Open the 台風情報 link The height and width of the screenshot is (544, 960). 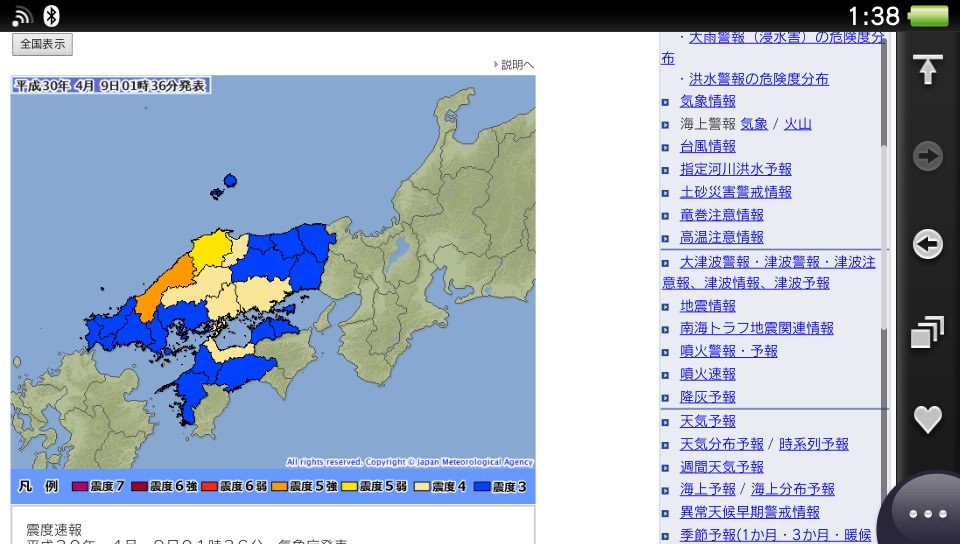[708, 146]
